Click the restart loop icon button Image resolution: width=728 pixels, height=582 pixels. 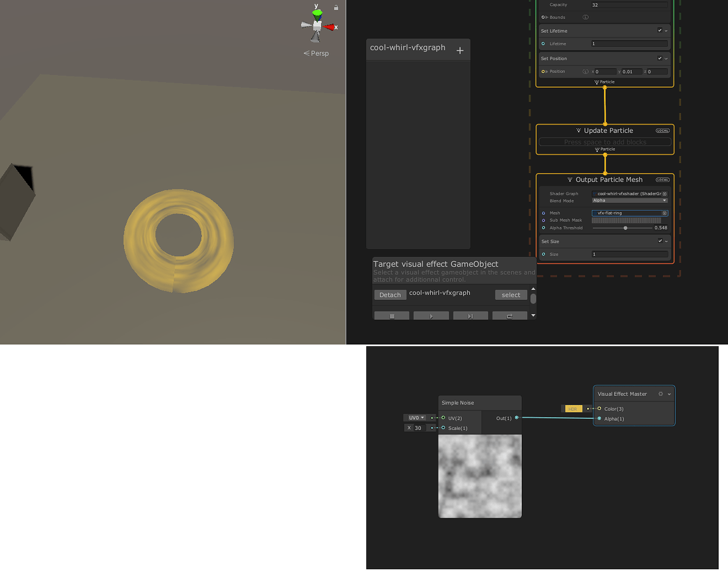(x=510, y=316)
